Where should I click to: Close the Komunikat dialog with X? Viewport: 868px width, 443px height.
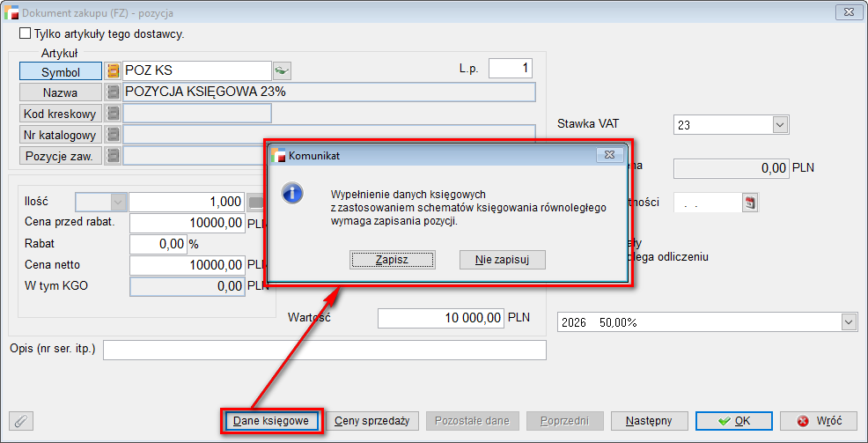(607, 155)
